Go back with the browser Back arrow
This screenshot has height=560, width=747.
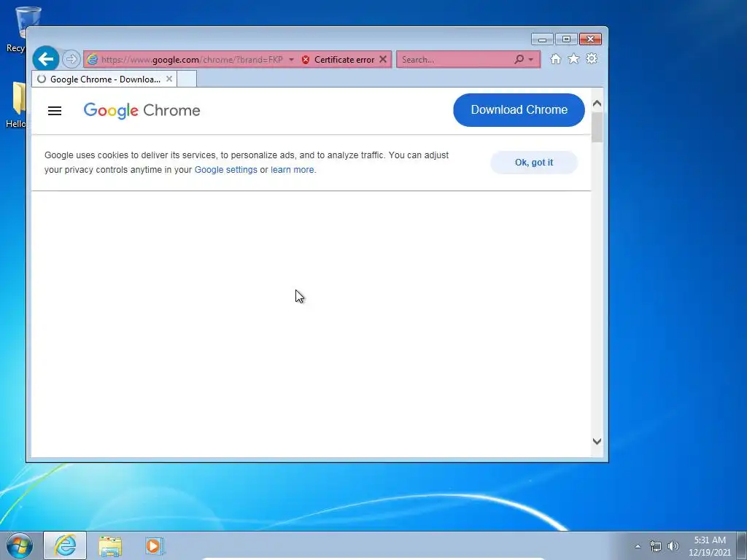pyautogui.click(x=46, y=59)
